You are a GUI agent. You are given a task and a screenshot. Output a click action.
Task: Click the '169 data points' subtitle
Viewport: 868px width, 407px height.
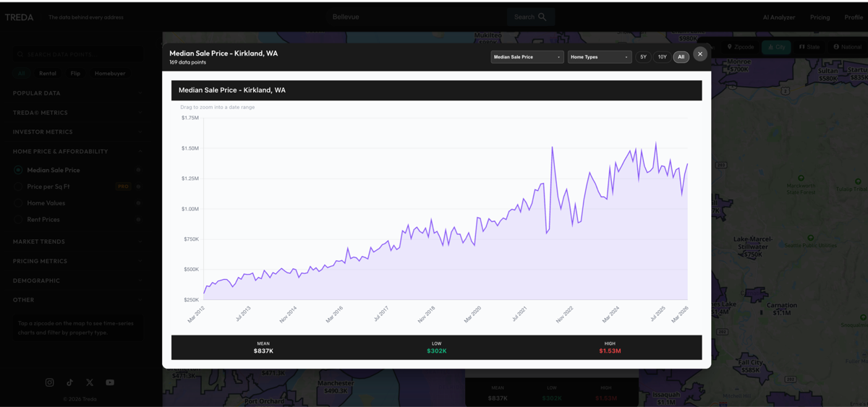pos(187,62)
